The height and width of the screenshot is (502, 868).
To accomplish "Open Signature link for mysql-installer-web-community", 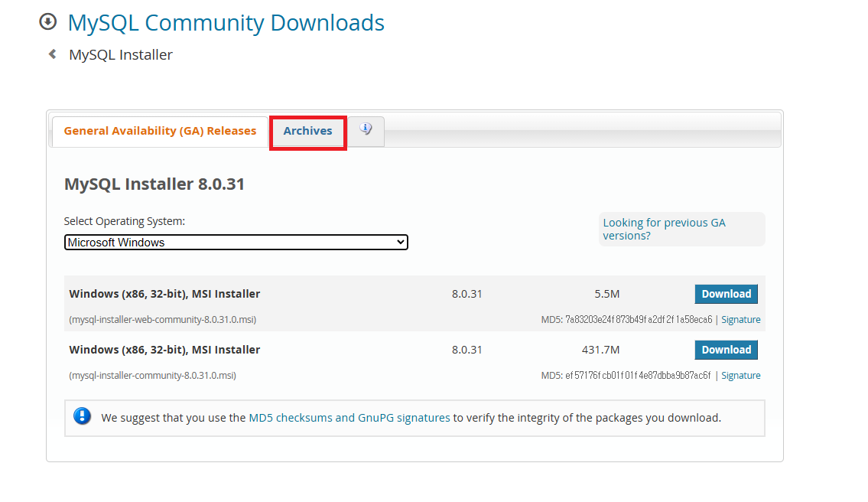I will click(741, 320).
